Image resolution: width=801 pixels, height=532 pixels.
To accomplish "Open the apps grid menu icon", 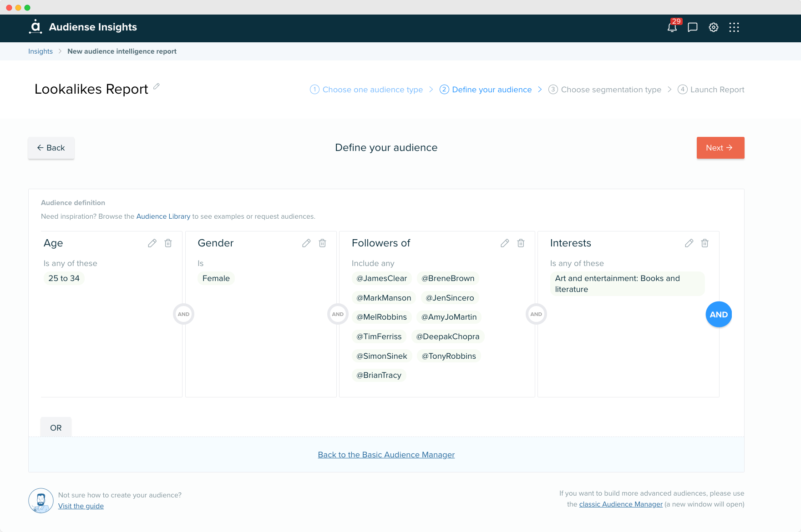I will 734,27.
